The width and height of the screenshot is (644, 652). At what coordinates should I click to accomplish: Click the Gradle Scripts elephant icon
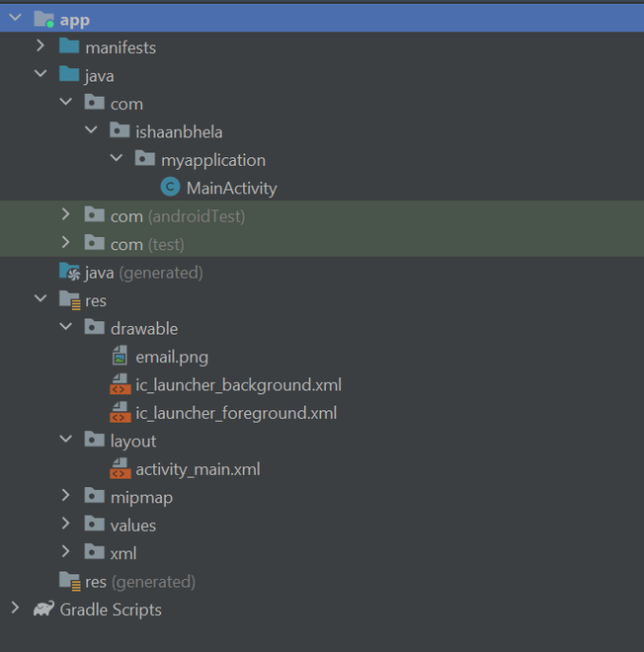[x=43, y=610]
